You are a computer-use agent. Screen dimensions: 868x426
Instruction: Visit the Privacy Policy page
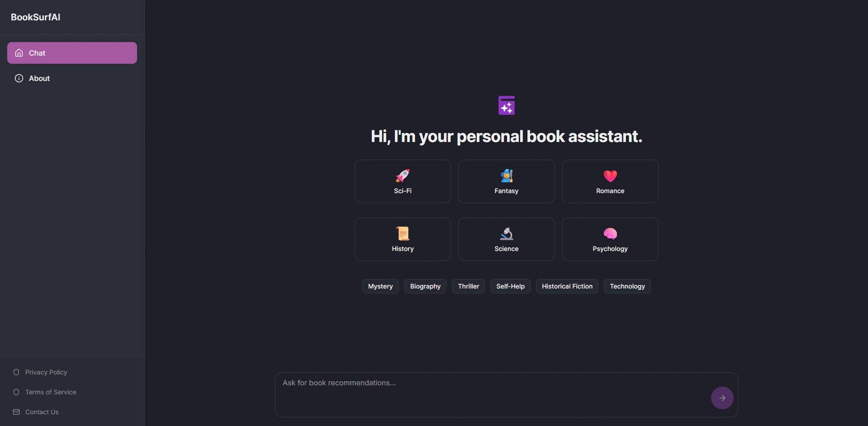coord(46,372)
